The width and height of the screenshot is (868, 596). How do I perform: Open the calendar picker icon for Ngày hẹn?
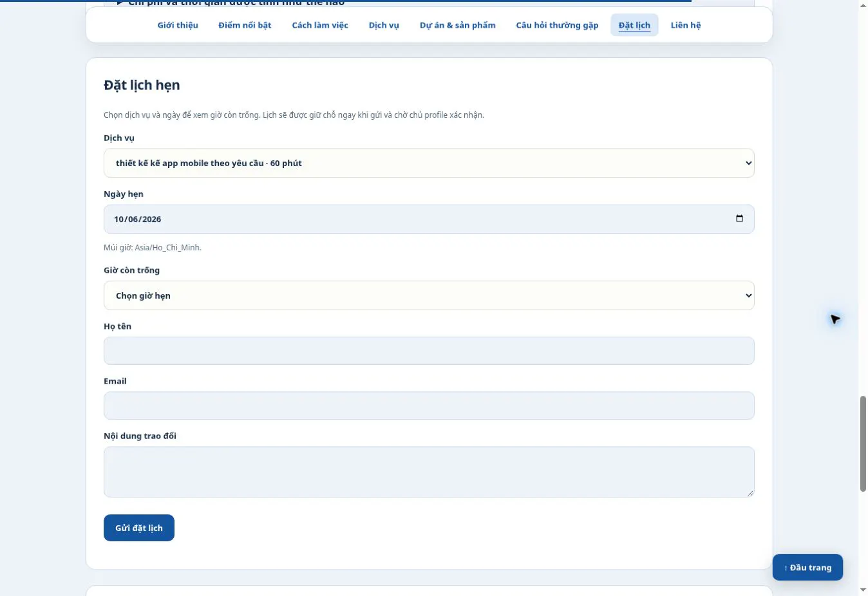739,219
